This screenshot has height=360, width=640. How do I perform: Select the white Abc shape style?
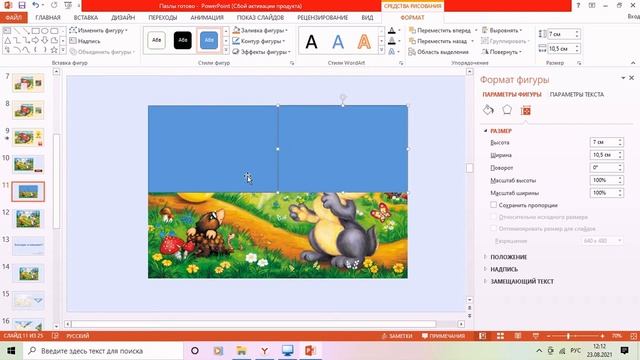coord(156,40)
